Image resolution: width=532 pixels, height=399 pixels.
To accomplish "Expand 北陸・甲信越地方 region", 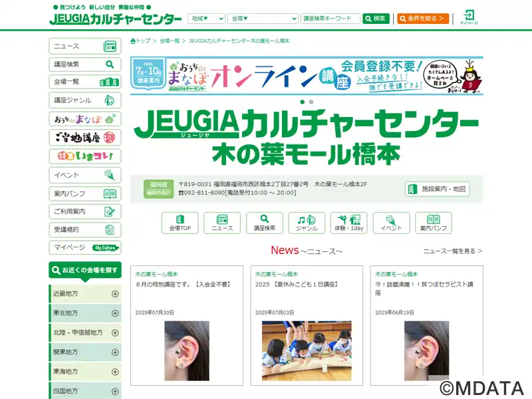I will point(85,333).
